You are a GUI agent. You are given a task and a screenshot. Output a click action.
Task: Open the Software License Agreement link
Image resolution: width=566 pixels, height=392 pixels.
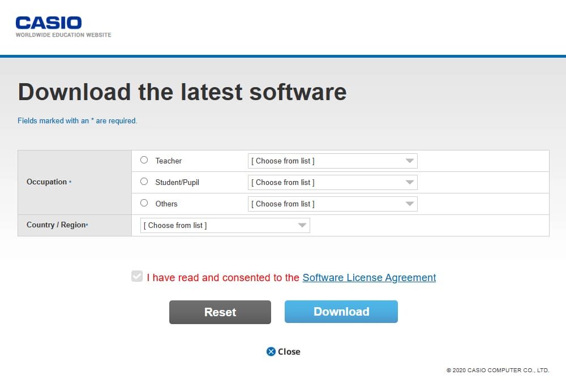(x=368, y=278)
